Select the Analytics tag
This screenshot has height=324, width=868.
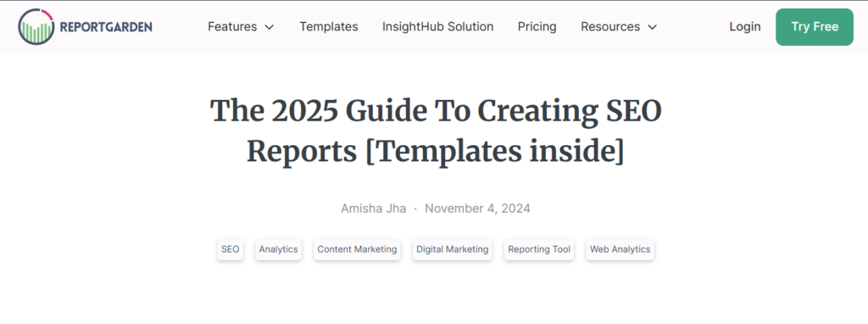[278, 249]
